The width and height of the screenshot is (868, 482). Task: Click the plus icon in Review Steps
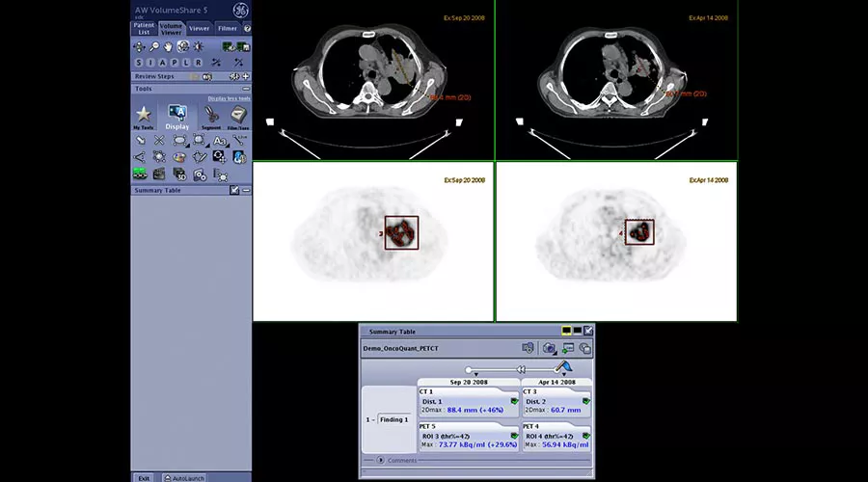pos(245,76)
